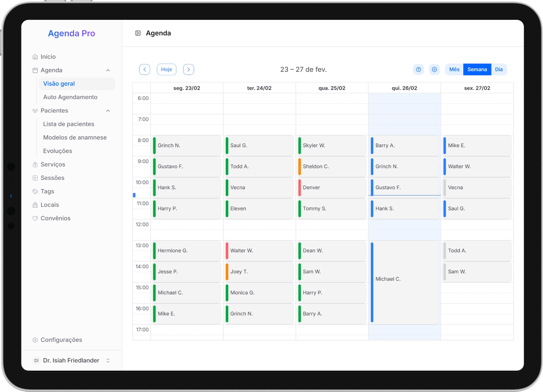The width and height of the screenshot is (543, 392).
Task: Open Dr. Isiah Friedlander account switcher
Action: [108, 361]
